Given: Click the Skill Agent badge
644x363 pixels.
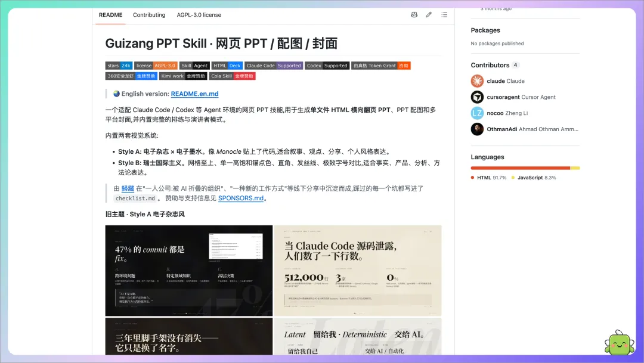Looking at the screenshot, I should tap(194, 66).
